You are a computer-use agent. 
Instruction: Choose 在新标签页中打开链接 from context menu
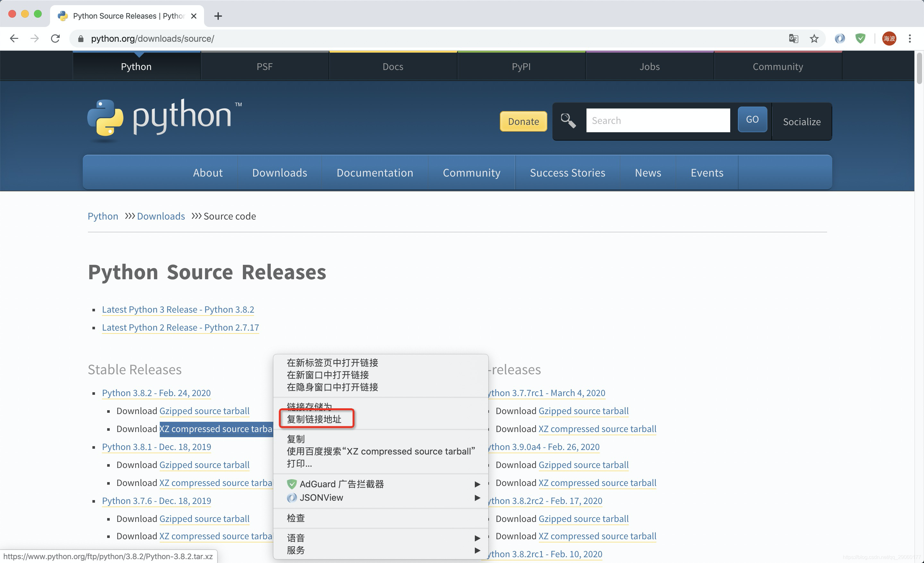point(381,363)
